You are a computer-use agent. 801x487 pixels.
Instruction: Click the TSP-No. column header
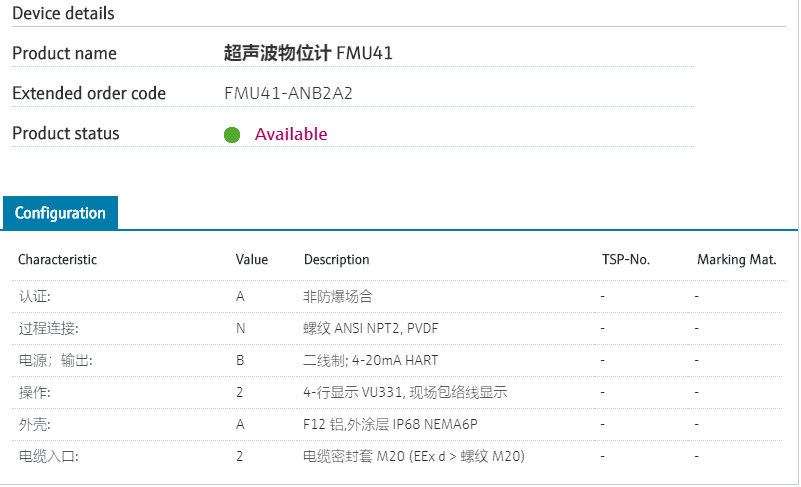625,260
